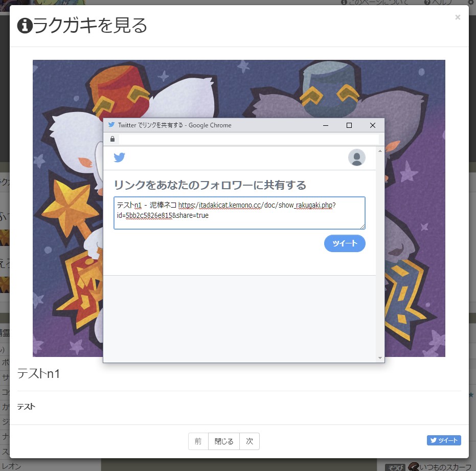The height and width of the screenshot is (471, 476).
Task: Click the scarf icon next to いつものスカーフ
Action: point(414,466)
